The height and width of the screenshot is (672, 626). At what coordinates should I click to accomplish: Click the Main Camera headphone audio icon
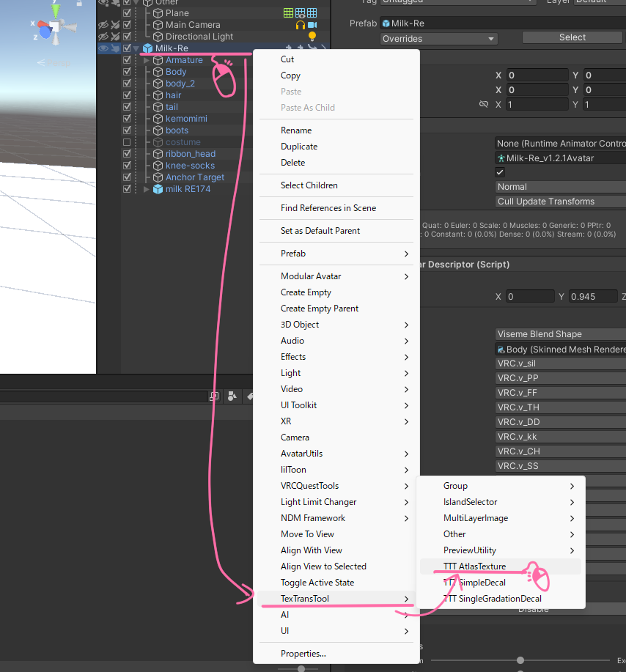click(301, 25)
